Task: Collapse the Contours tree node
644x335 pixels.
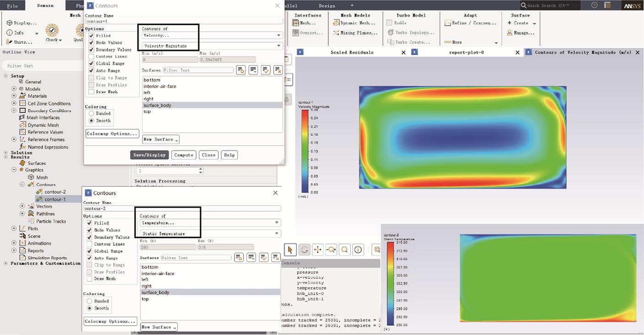Action: [22, 184]
